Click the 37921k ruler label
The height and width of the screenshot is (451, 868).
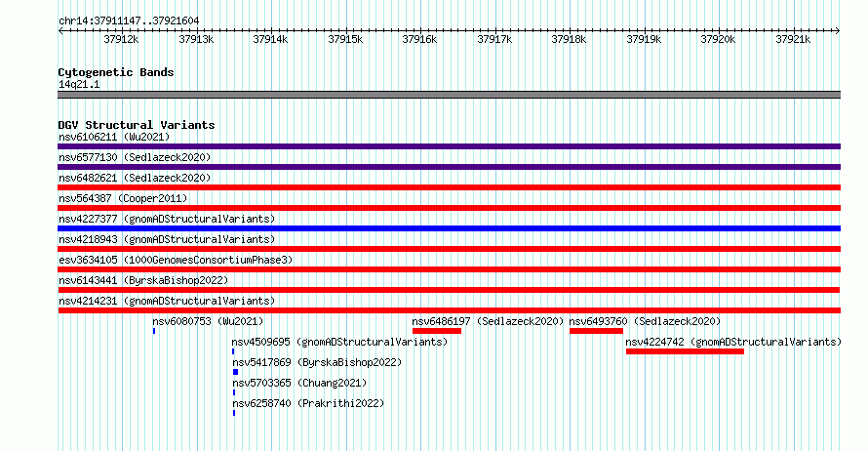click(x=793, y=39)
